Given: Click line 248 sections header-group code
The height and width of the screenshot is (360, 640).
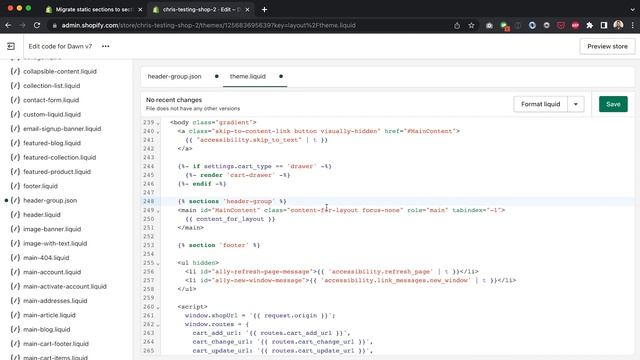Looking at the screenshot, I should 232,201.
